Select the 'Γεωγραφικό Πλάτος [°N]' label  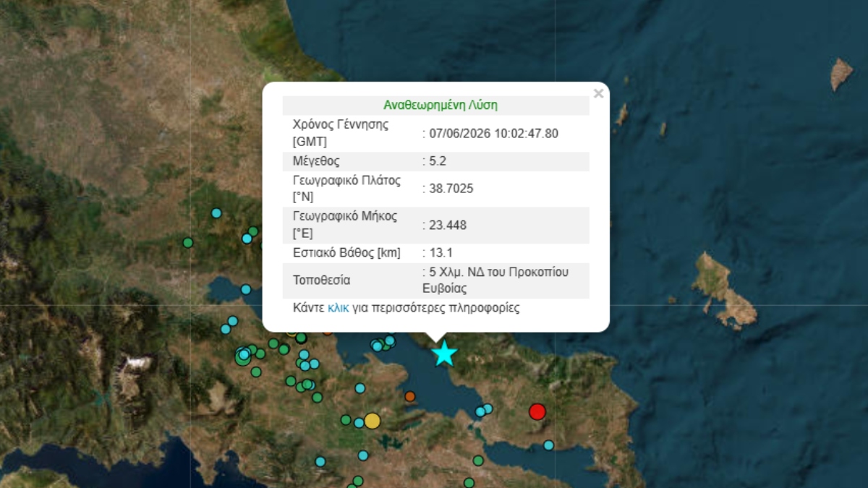[346, 189]
